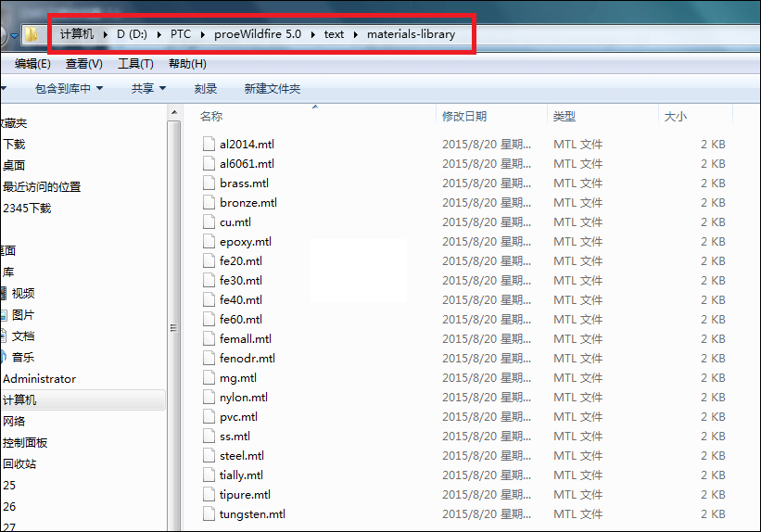Expand the arrow after PTC in path

click(202, 34)
